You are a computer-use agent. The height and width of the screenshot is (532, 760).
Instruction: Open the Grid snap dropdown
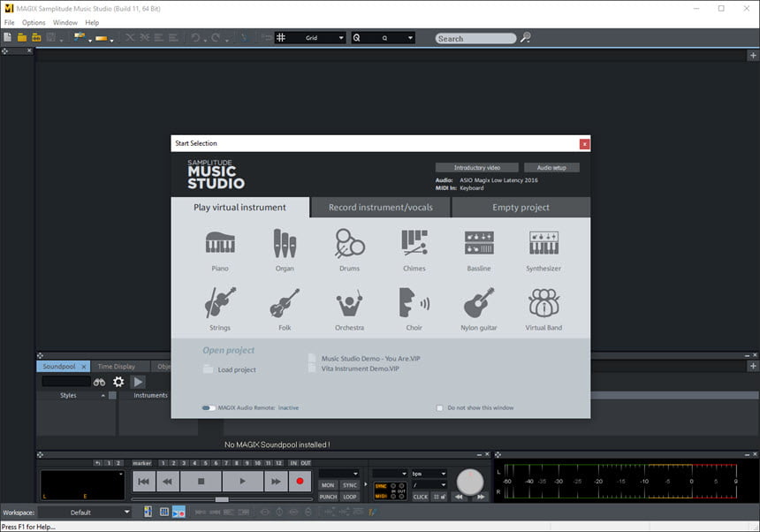[310, 38]
